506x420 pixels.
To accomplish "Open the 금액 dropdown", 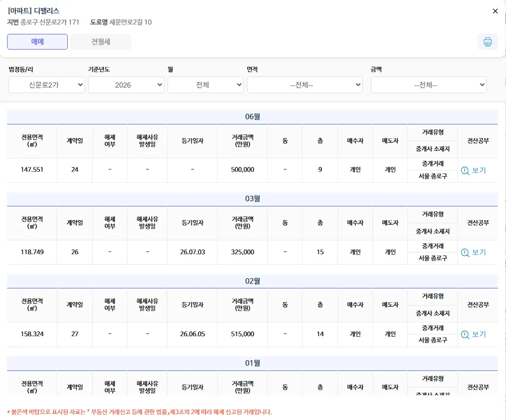I will click(429, 85).
